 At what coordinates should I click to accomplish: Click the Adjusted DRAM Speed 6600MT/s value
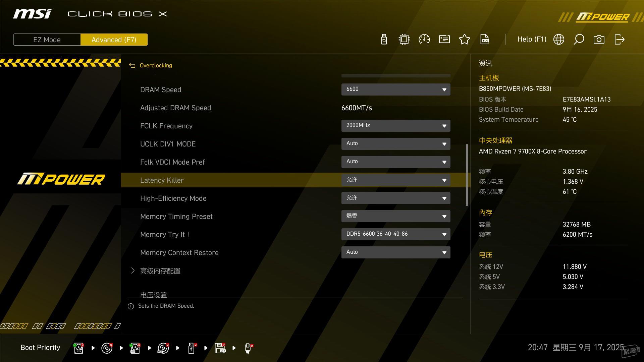click(x=357, y=108)
